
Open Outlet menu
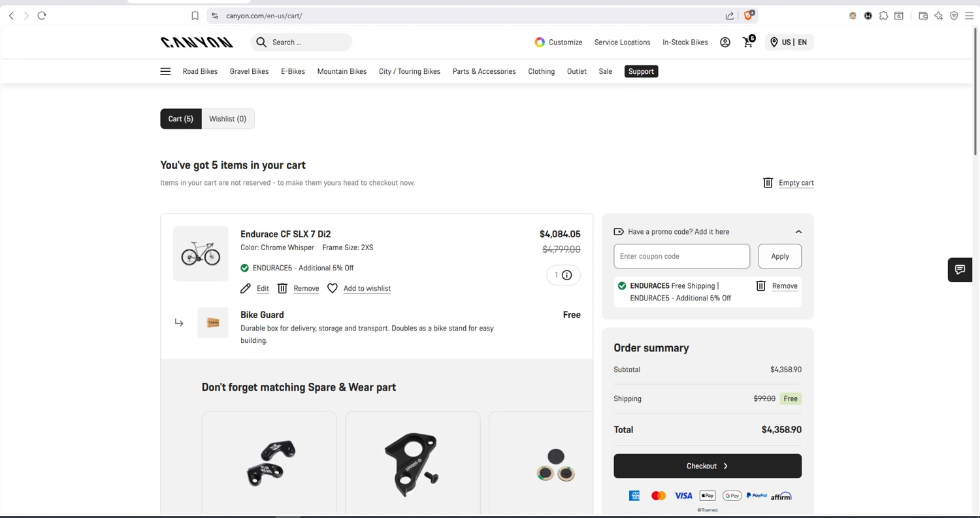click(x=576, y=71)
